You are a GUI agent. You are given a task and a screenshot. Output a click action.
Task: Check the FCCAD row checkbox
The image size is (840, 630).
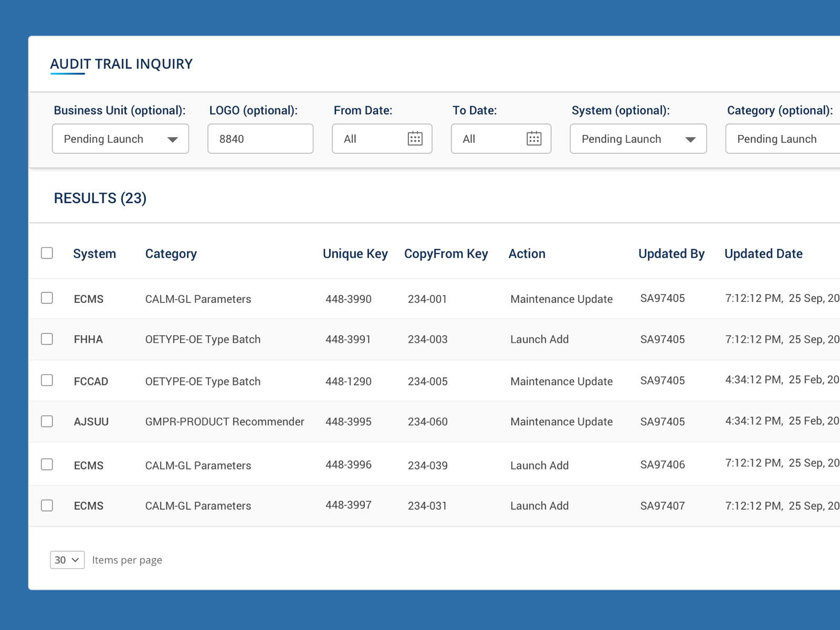(x=47, y=380)
